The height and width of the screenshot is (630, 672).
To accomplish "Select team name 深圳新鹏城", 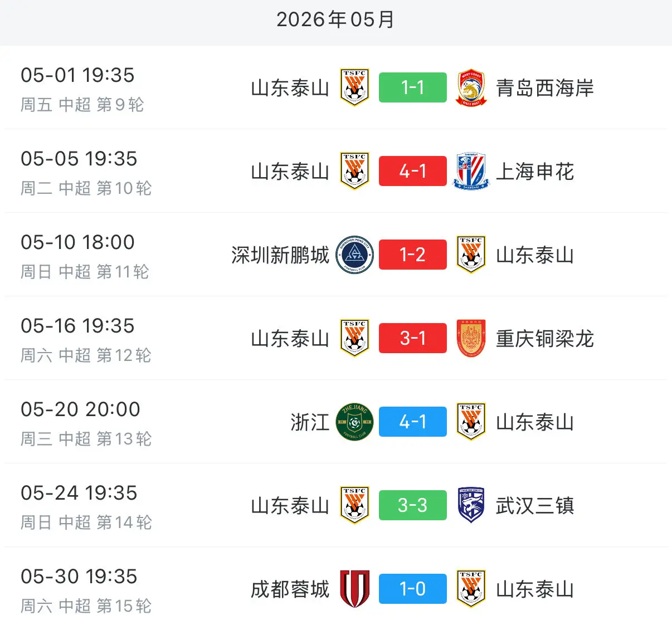I will pos(280,255).
